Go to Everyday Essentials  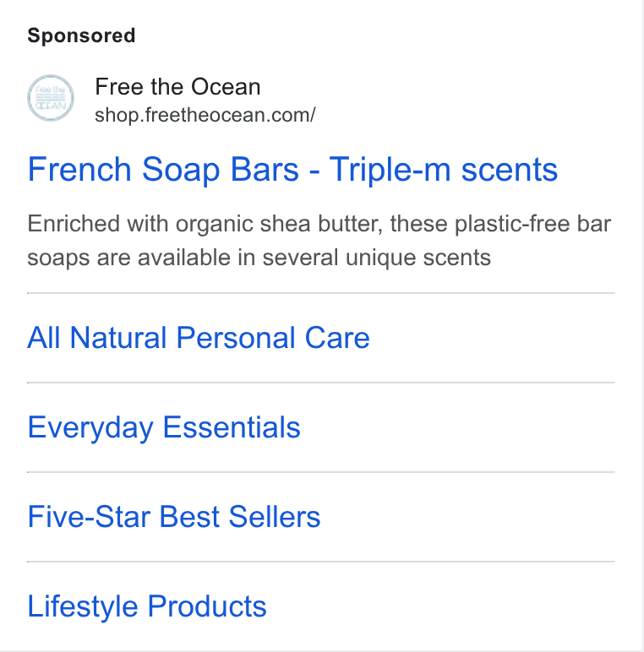pyautogui.click(x=164, y=428)
